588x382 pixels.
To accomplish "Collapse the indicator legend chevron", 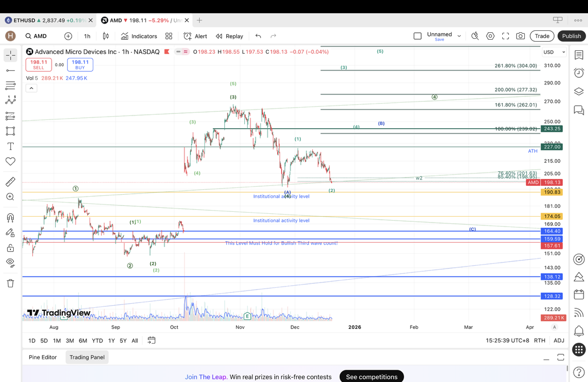I will pos(31,88).
